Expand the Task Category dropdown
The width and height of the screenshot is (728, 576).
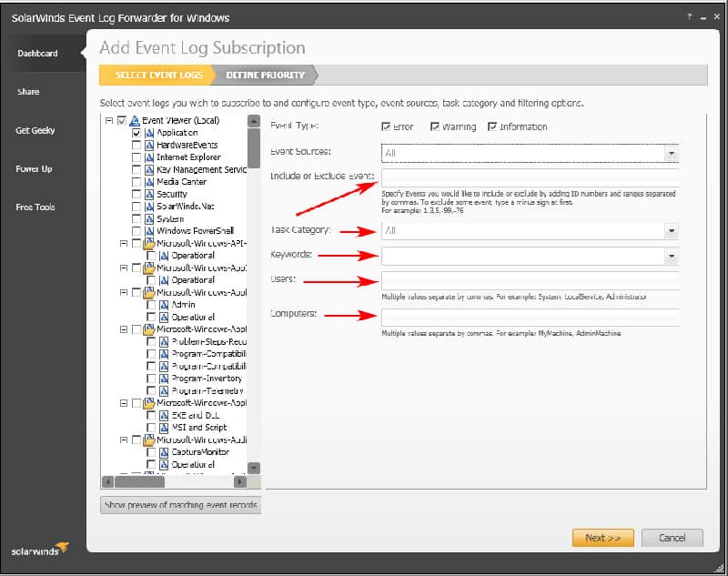pyautogui.click(x=672, y=232)
